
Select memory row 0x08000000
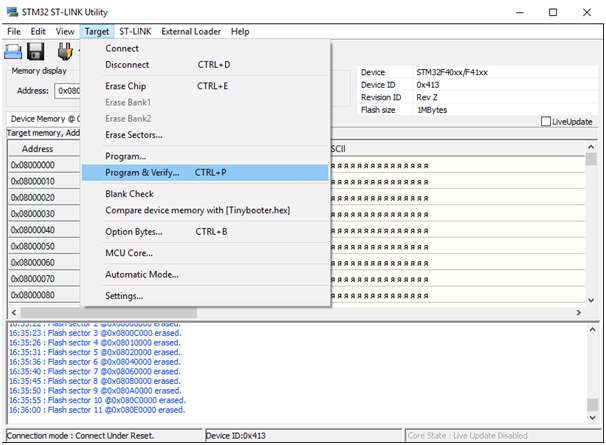click(44, 165)
